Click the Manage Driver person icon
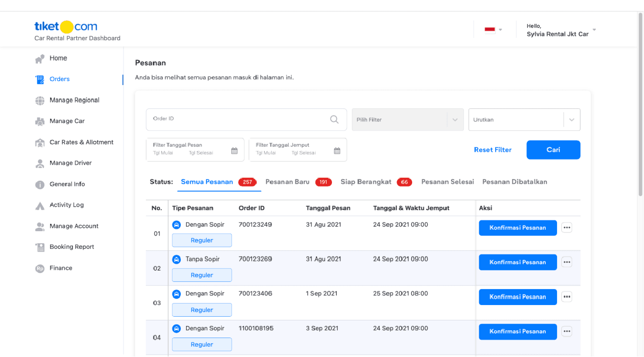Screen dimensions: 644x357 coord(40,164)
